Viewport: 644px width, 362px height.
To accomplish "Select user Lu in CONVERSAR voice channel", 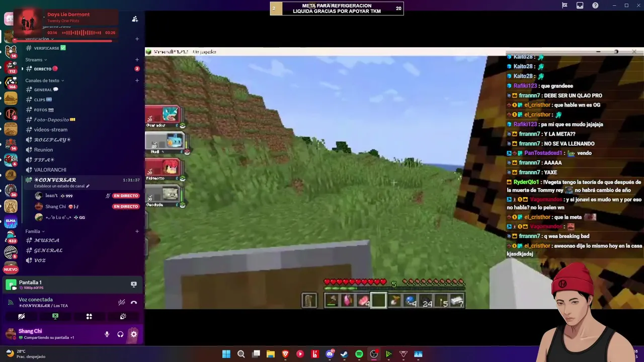I will [87, 217].
